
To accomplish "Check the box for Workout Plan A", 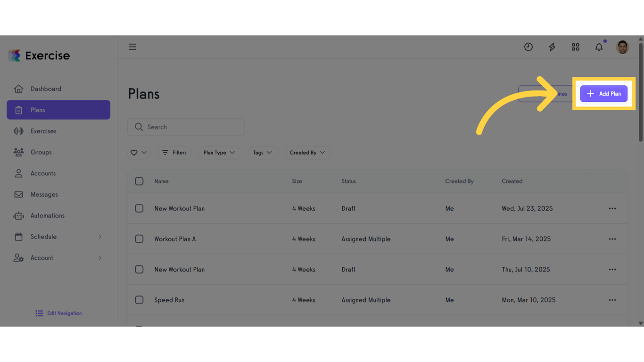I will coord(139,239).
